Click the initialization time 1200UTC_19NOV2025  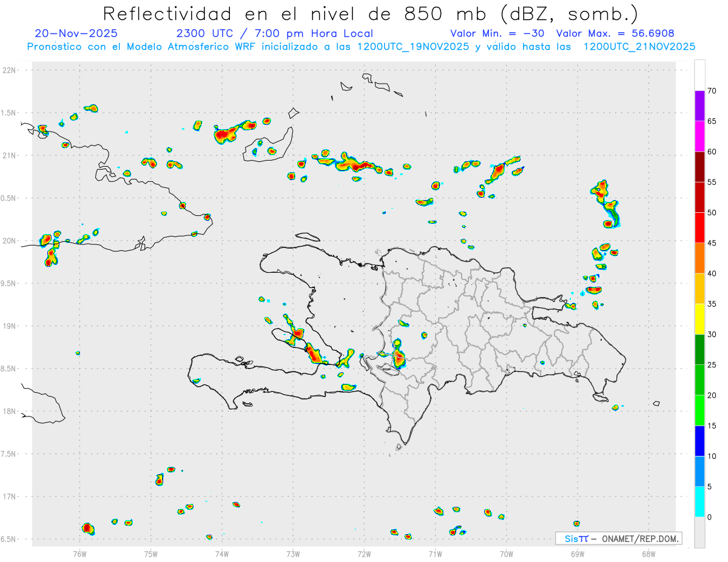click(x=414, y=47)
